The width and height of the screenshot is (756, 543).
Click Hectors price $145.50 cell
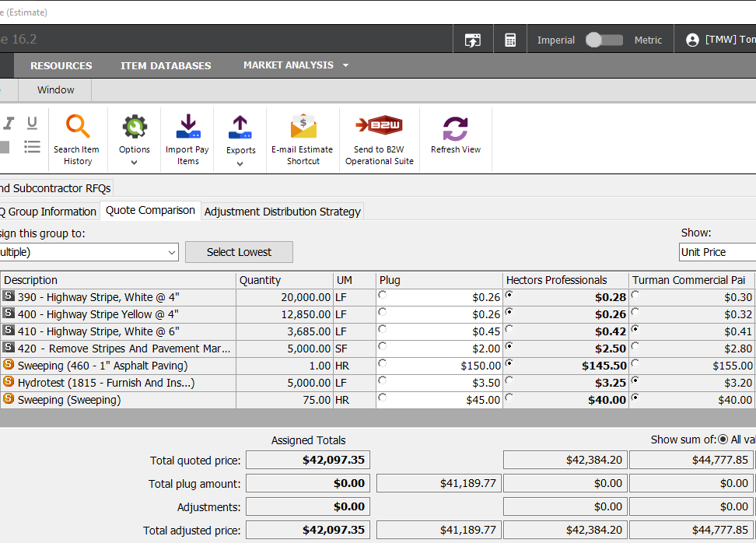[565, 366]
